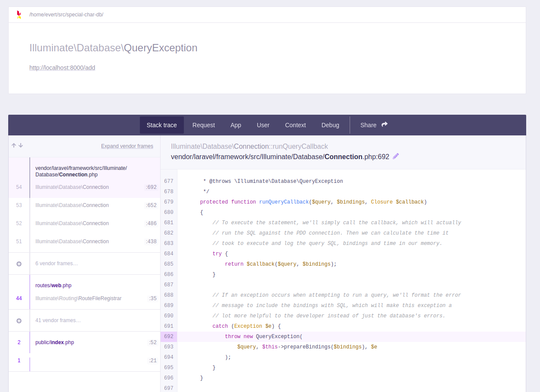
Task: Open the Debug tab
Action: point(330,125)
